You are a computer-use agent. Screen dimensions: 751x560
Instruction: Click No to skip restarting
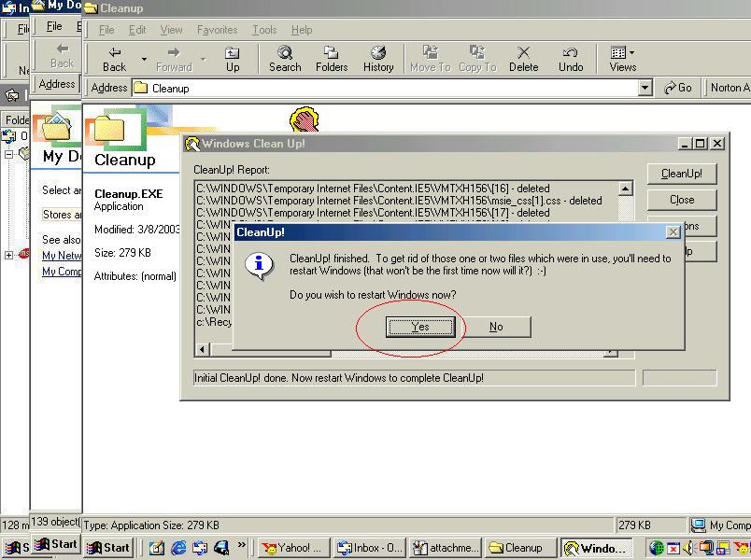click(496, 327)
